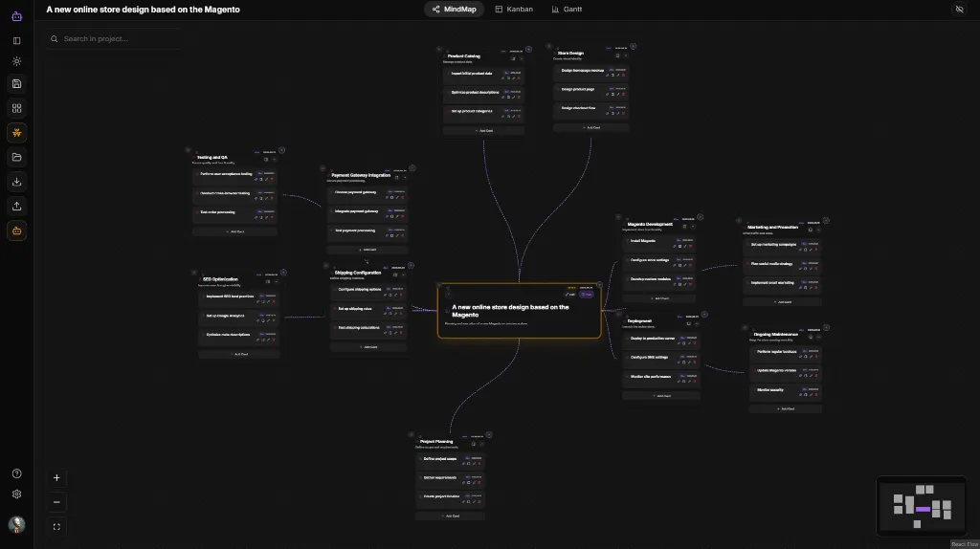Collapse the Payment Gateway Integration node chevron

click(405, 177)
